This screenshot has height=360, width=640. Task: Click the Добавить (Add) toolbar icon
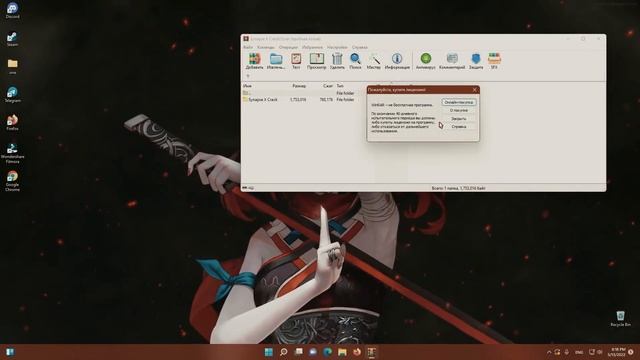[254, 61]
